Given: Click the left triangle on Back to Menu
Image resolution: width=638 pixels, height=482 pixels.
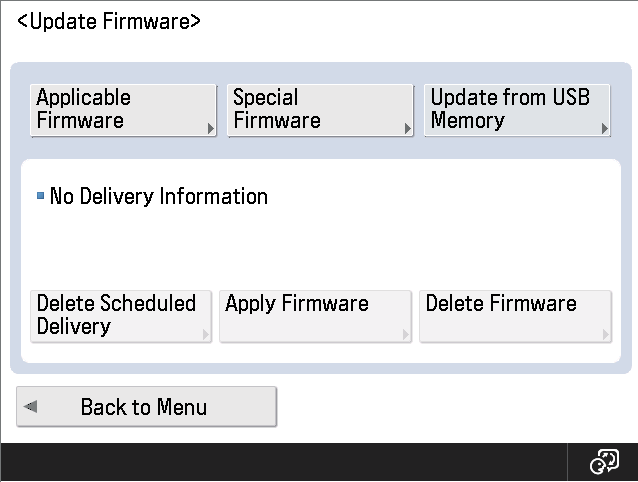Looking at the screenshot, I should point(31,406).
